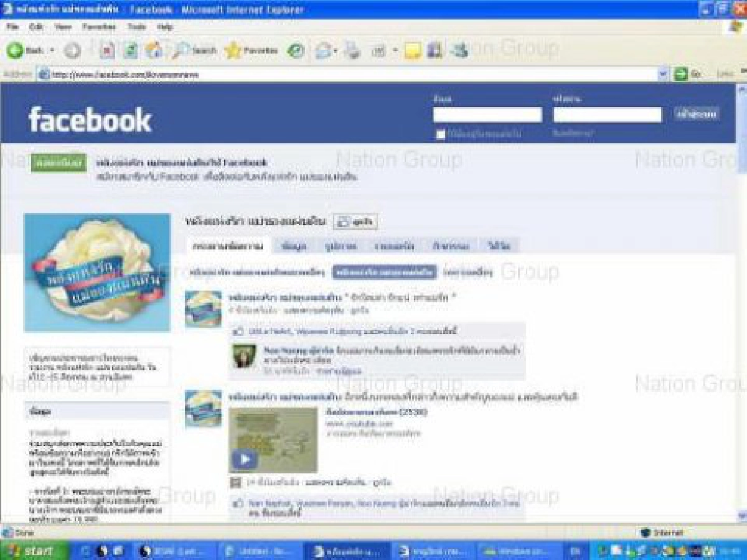The width and height of the screenshot is (747, 560).
Task: Open the History icon in the toolbar
Action: click(296, 51)
